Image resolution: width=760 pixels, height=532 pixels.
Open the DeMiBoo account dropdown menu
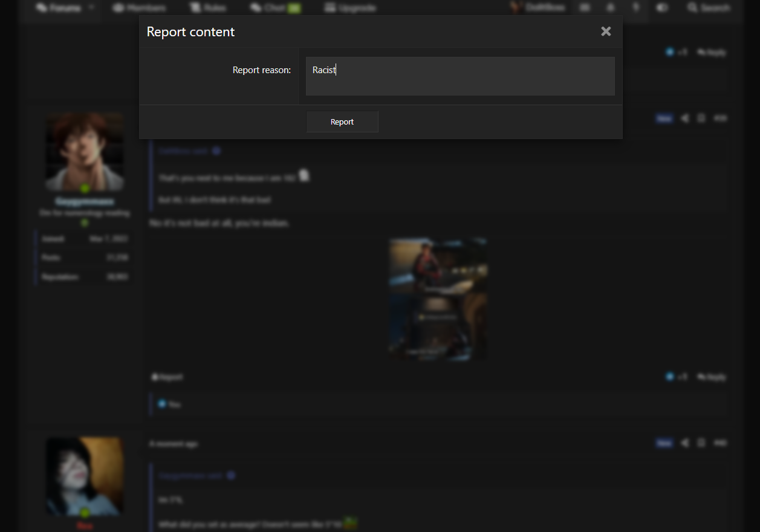[538, 7]
